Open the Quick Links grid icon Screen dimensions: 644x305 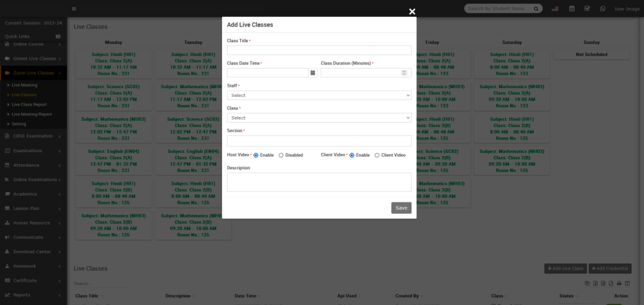point(58,36)
